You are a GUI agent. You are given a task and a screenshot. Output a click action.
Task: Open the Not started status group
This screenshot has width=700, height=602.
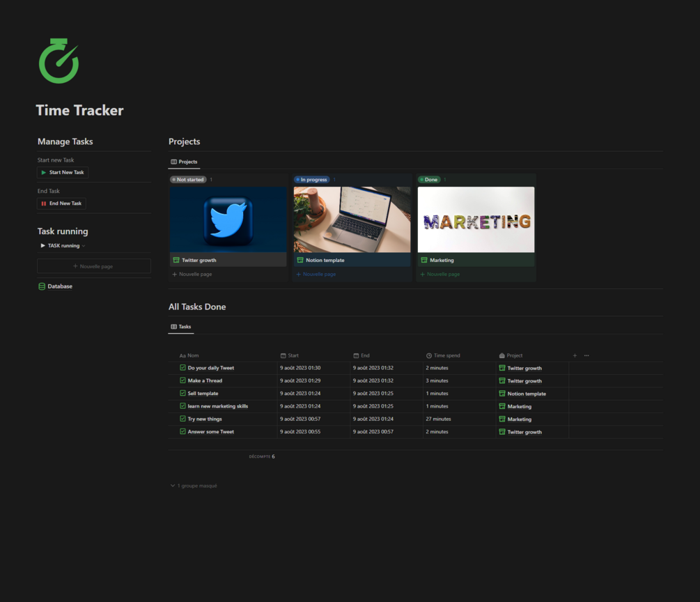pos(188,180)
